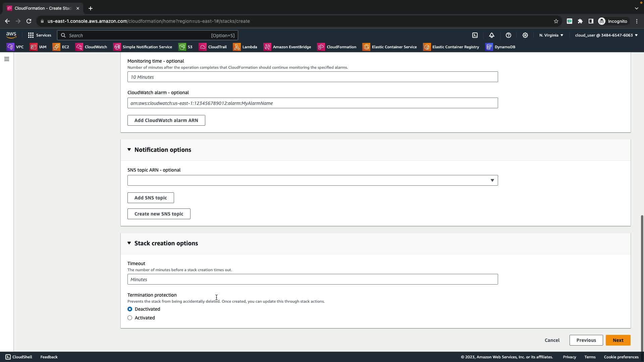644x362 pixels.
Task: Open the N. Virginia region menu
Action: (x=551, y=35)
